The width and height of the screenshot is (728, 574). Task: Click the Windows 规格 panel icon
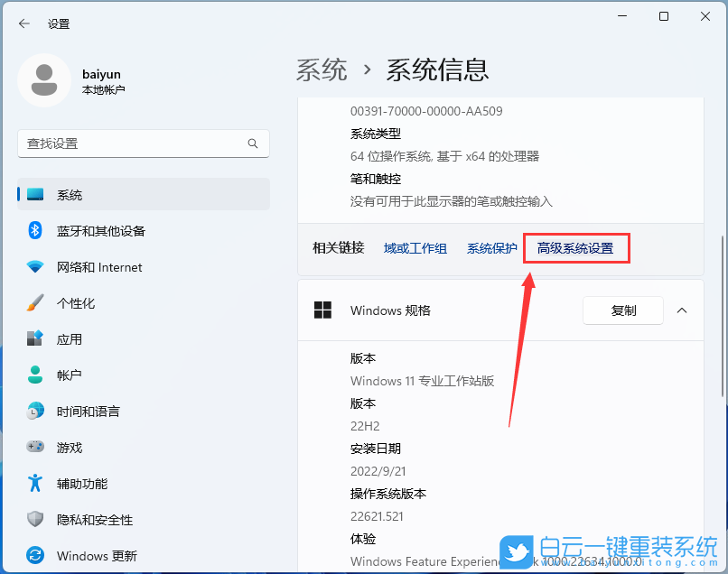(322, 310)
